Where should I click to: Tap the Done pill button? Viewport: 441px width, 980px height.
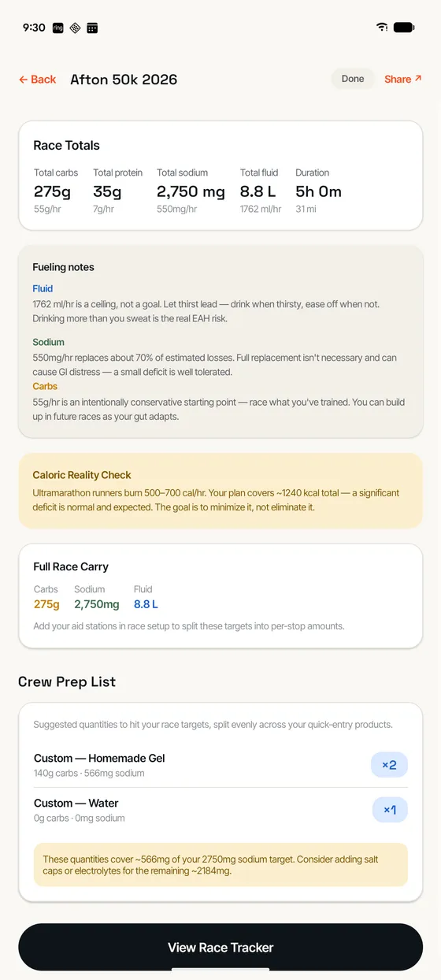[353, 79]
